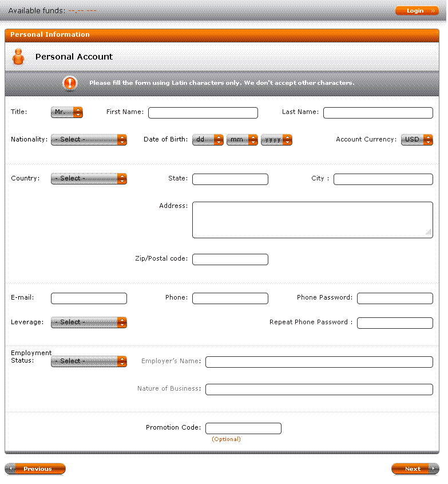Expand the Employment Status dropdown
The width and height of the screenshot is (448, 484).
tap(89, 361)
